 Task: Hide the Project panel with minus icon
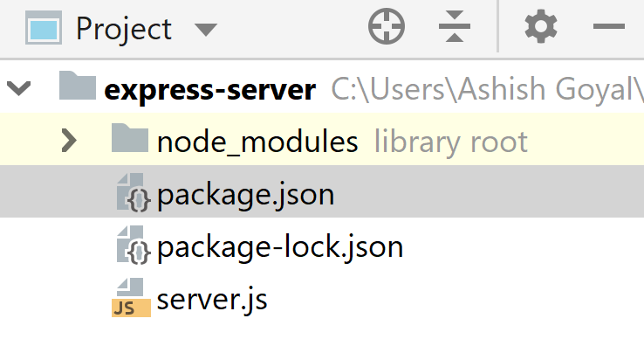coord(609,27)
